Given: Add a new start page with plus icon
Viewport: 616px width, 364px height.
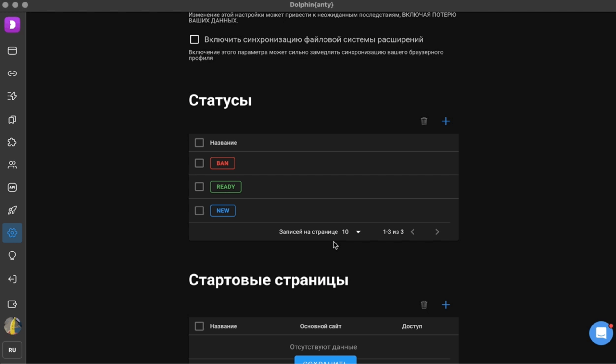Looking at the screenshot, I should 446,305.
